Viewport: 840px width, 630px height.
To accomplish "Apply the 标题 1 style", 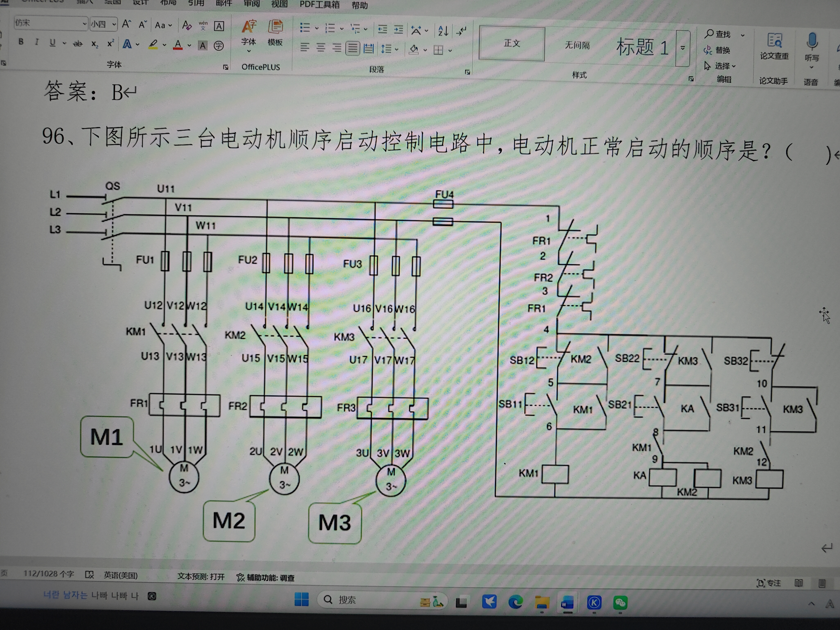I will (642, 47).
